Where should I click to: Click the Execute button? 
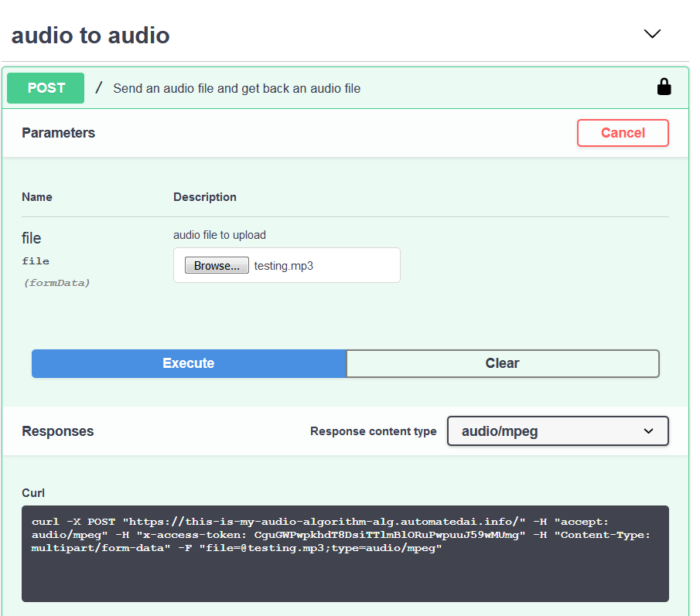click(x=189, y=363)
